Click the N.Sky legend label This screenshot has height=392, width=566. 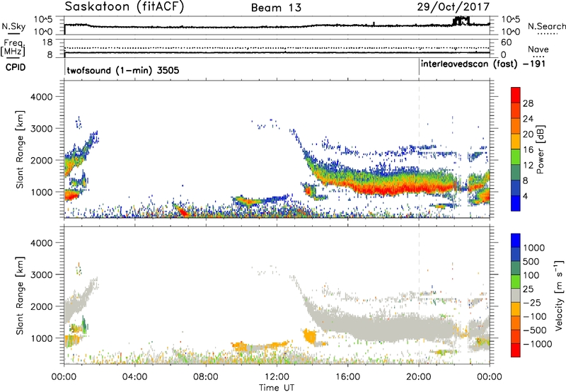(x=13, y=26)
